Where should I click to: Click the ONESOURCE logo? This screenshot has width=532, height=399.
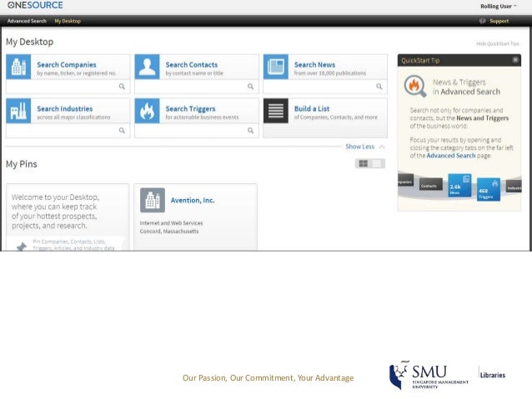(x=35, y=5)
